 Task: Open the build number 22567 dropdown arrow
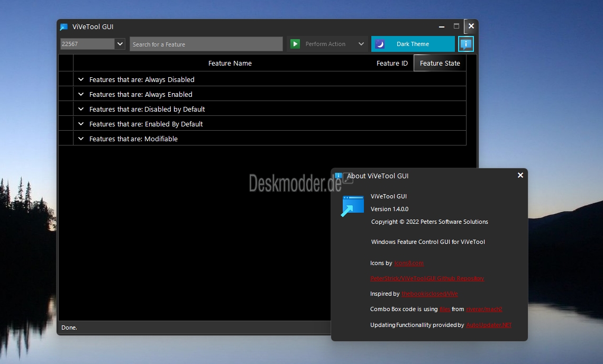pos(120,44)
